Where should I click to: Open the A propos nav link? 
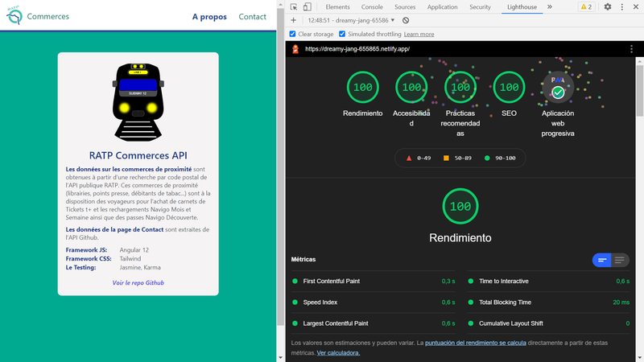coord(209,17)
